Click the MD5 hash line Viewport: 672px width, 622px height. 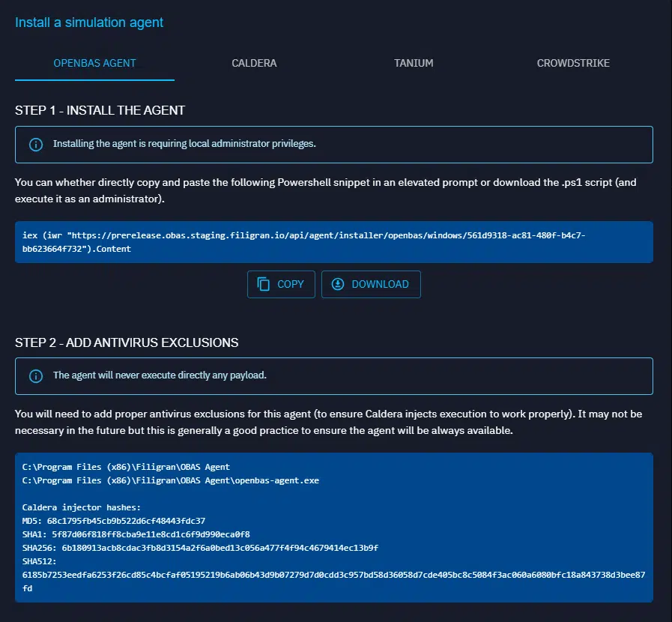pyautogui.click(x=114, y=521)
